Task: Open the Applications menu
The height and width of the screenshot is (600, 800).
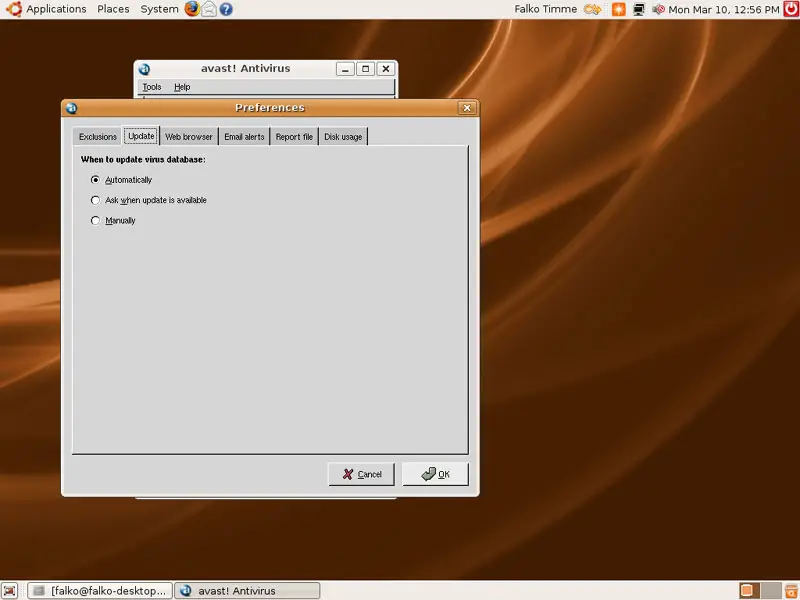Action: (56, 9)
